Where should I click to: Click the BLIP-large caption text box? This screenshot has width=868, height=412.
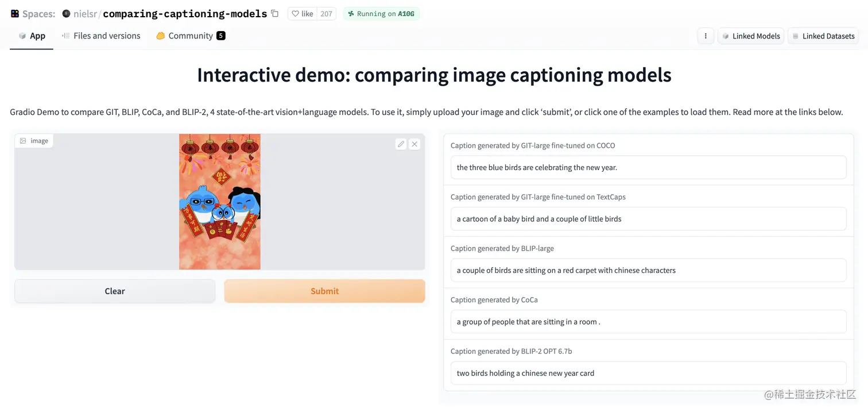click(649, 271)
